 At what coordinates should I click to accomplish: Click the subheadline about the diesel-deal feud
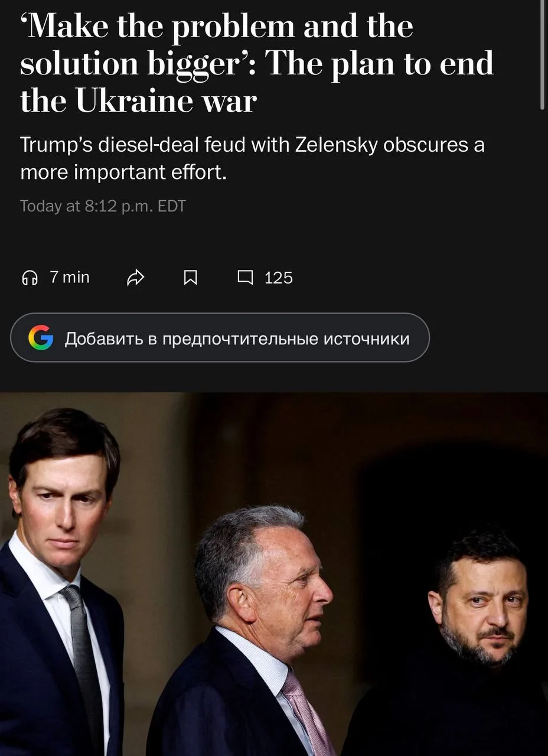point(252,158)
